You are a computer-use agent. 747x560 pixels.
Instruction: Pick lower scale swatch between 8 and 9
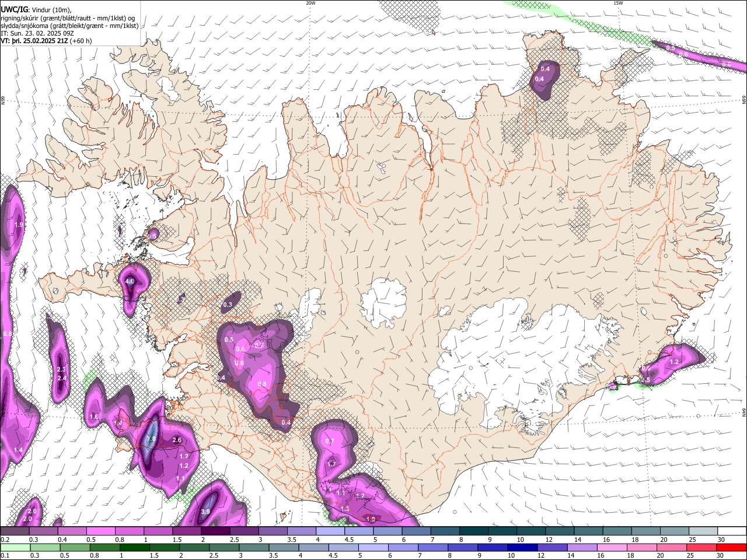(x=463, y=547)
